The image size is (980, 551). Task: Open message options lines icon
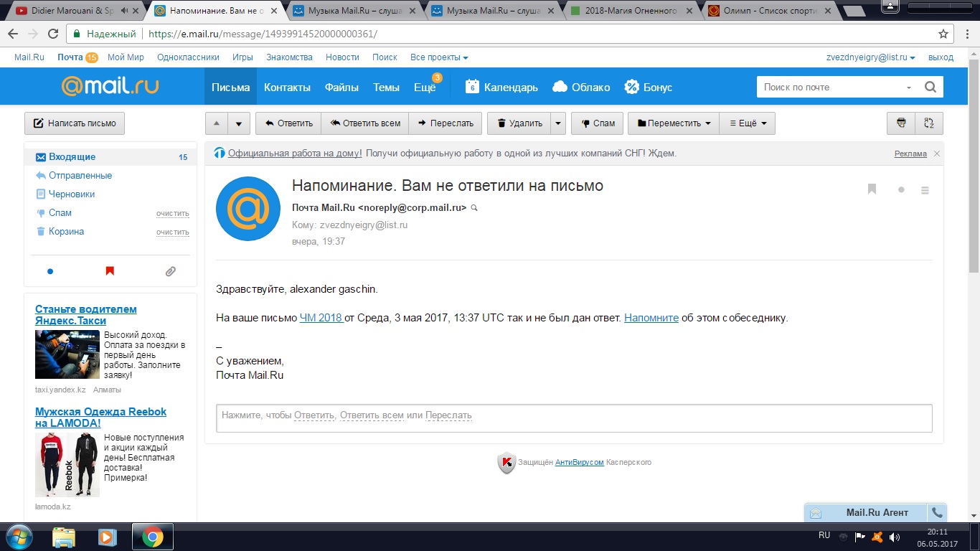click(925, 190)
